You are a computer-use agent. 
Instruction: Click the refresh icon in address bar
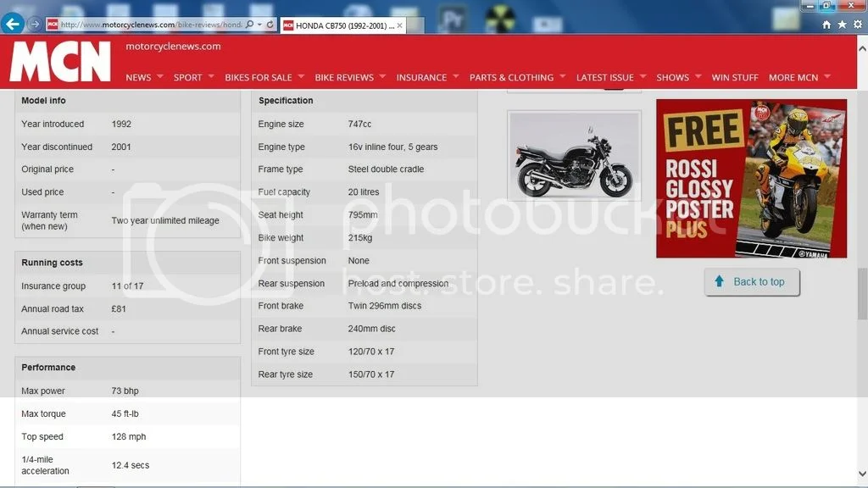(x=270, y=25)
